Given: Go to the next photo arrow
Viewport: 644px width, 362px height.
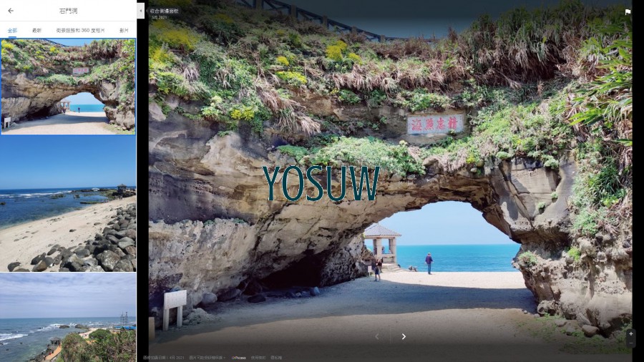Looking at the screenshot, I should pos(404,336).
